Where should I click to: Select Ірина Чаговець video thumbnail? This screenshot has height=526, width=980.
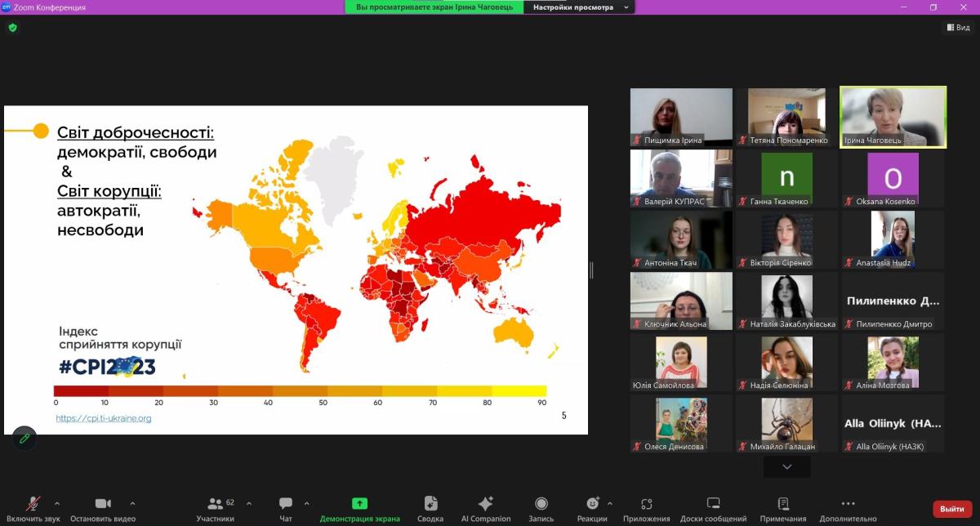point(893,118)
